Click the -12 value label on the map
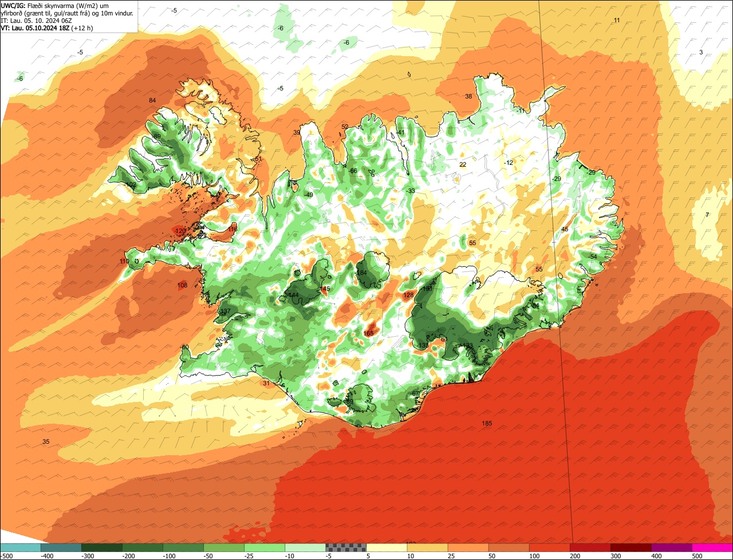 [509, 163]
